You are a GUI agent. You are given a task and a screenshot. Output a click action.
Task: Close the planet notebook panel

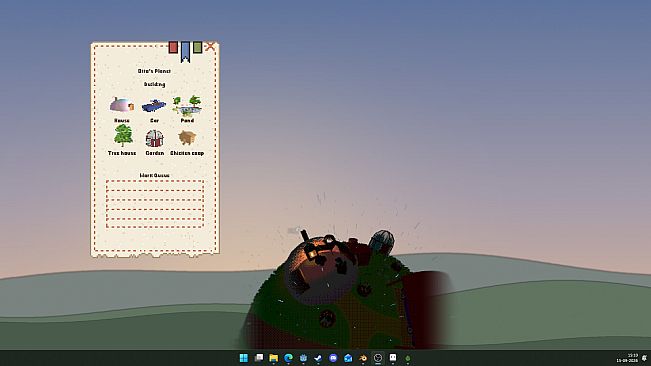(x=210, y=46)
